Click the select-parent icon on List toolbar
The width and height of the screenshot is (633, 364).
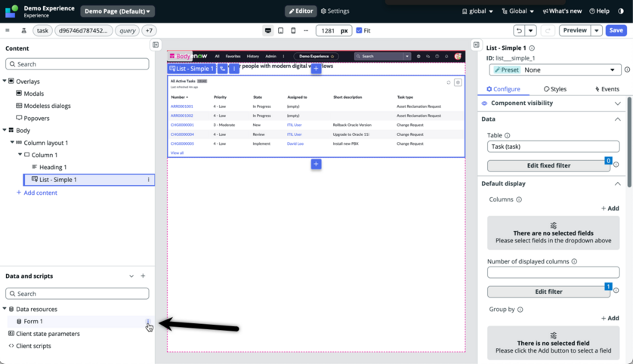click(x=222, y=69)
